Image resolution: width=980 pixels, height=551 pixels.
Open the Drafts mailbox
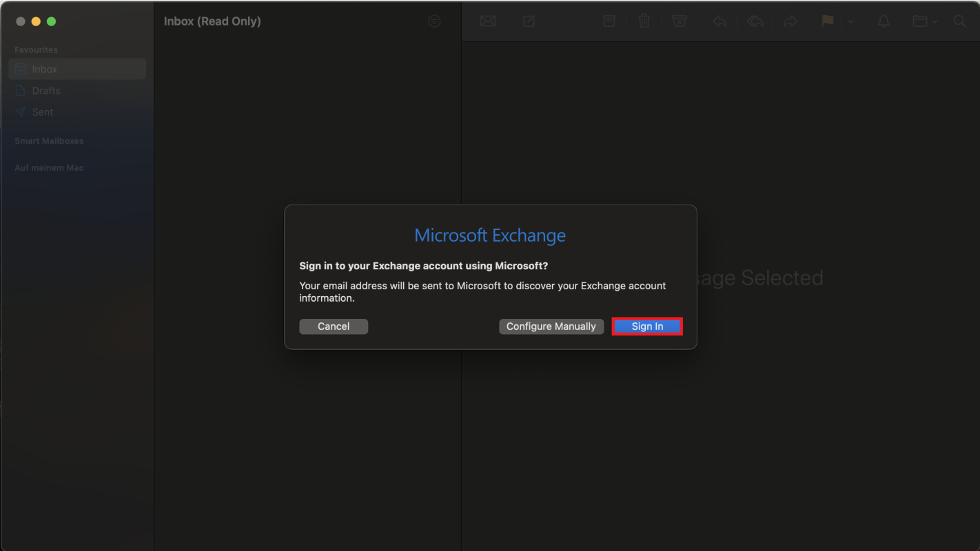[x=46, y=90]
